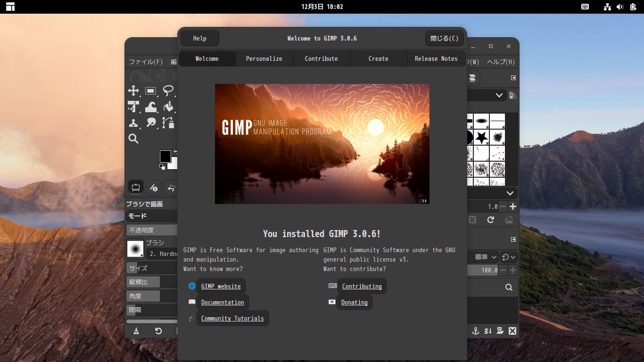Open the Donating link
Image resolution: width=644 pixels, height=362 pixels.
(354, 302)
